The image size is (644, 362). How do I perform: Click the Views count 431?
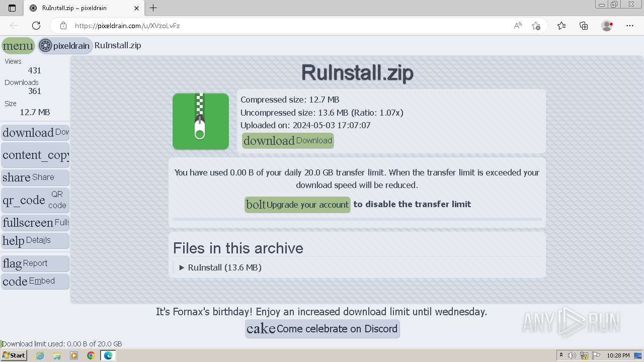point(34,70)
